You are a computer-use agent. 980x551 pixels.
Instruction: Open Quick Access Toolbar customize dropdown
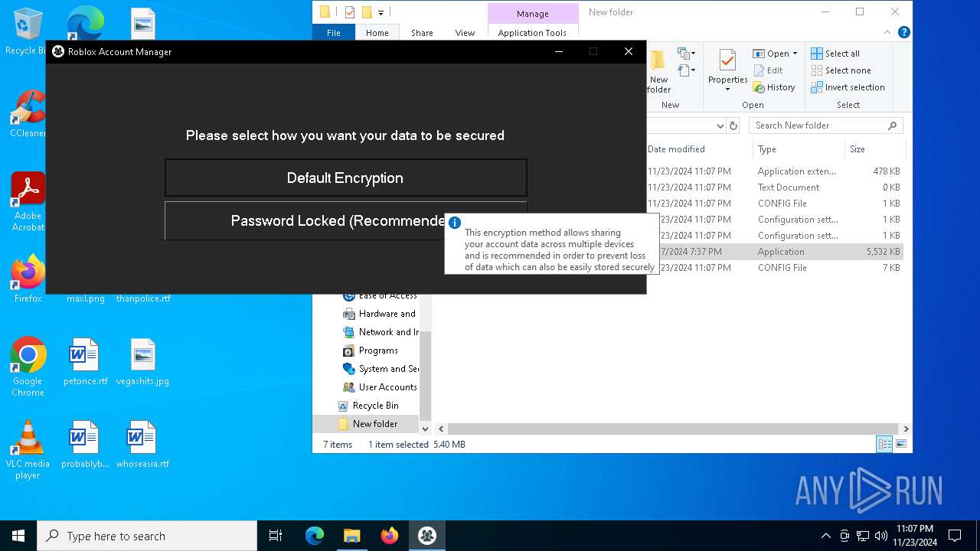click(381, 12)
